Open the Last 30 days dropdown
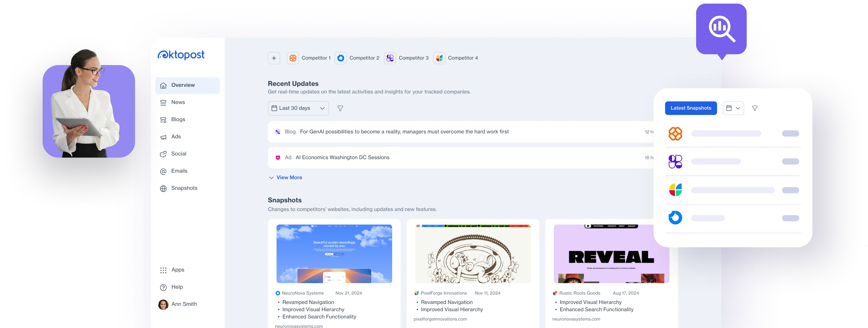The height and width of the screenshot is (328, 868). pyautogui.click(x=298, y=108)
